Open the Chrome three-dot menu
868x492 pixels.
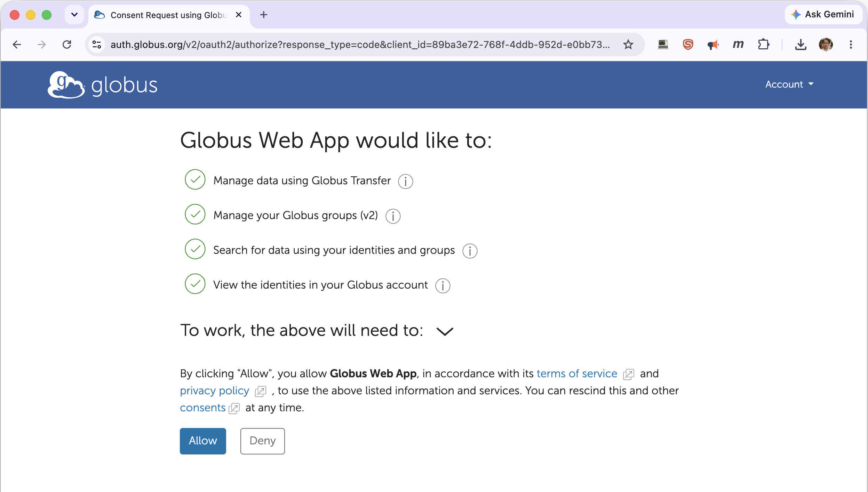point(851,45)
